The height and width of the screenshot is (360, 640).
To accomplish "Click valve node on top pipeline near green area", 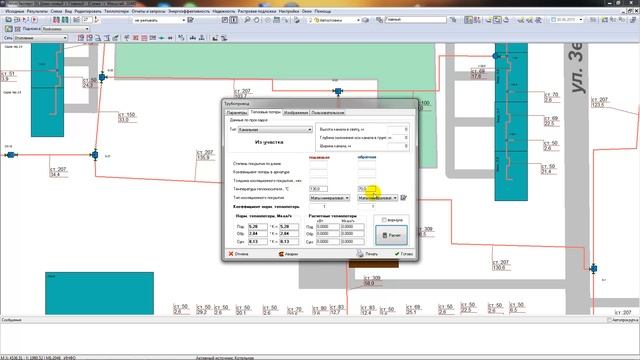I will (x=338, y=91).
